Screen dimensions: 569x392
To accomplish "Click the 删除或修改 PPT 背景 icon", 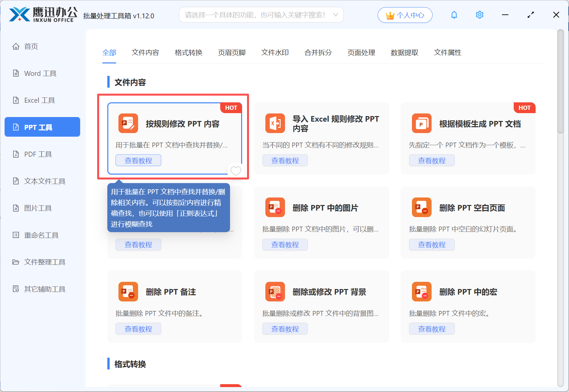I will pyautogui.click(x=275, y=292).
